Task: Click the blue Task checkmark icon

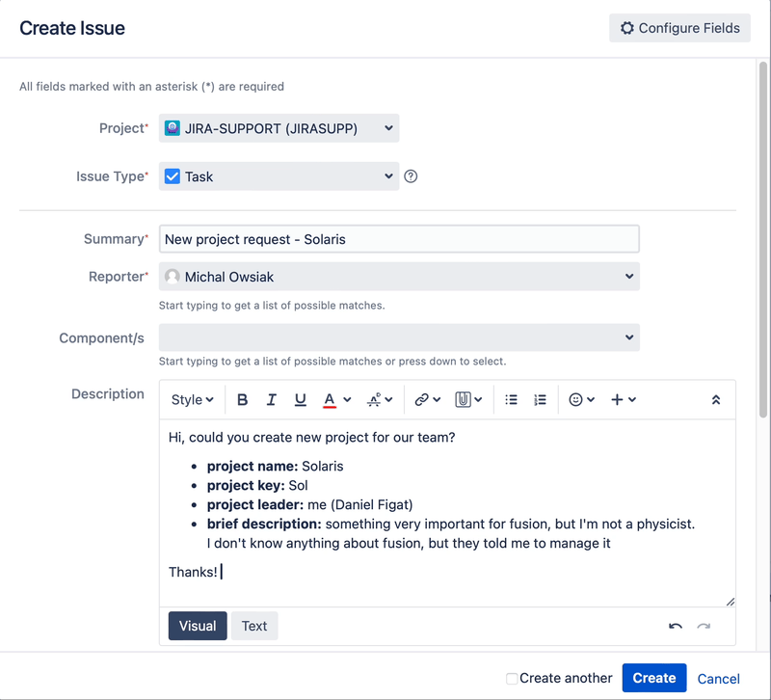Action: [173, 176]
